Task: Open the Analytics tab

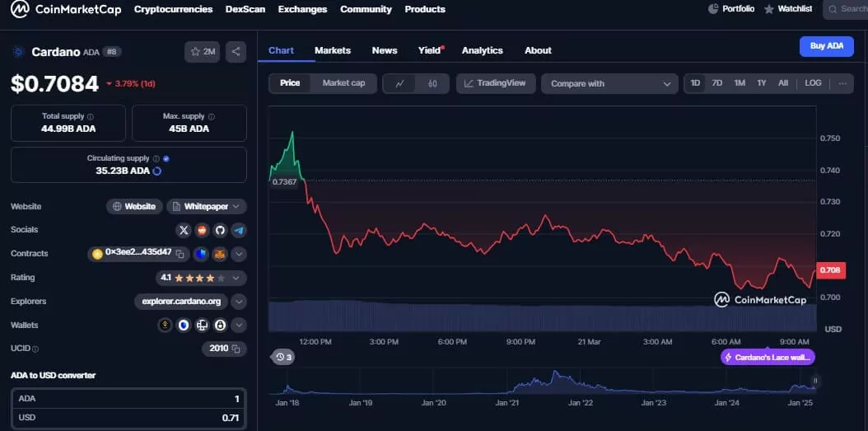Action: pyautogui.click(x=482, y=50)
